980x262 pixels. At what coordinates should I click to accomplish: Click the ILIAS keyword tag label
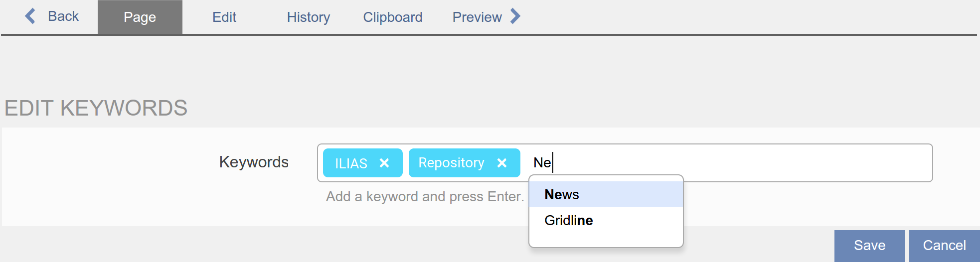(x=351, y=163)
